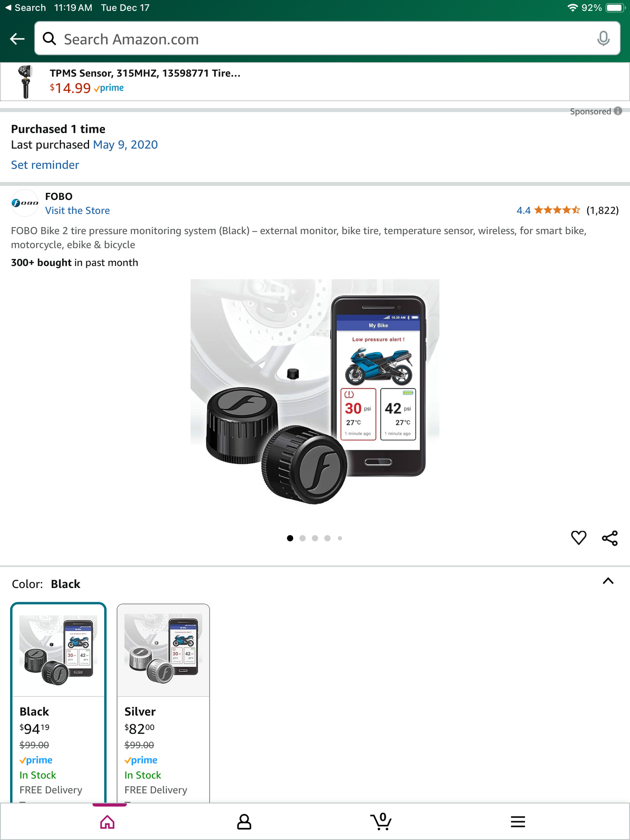Image resolution: width=630 pixels, height=840 pixels.
Task: Tap the microphone voice search icon
Action: pyautogui.click(x=603, y=39)
